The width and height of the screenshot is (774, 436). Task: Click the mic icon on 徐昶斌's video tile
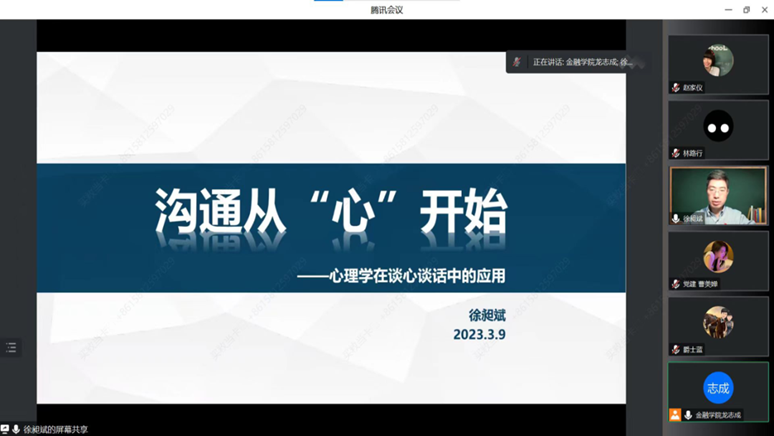click(676, 218)
